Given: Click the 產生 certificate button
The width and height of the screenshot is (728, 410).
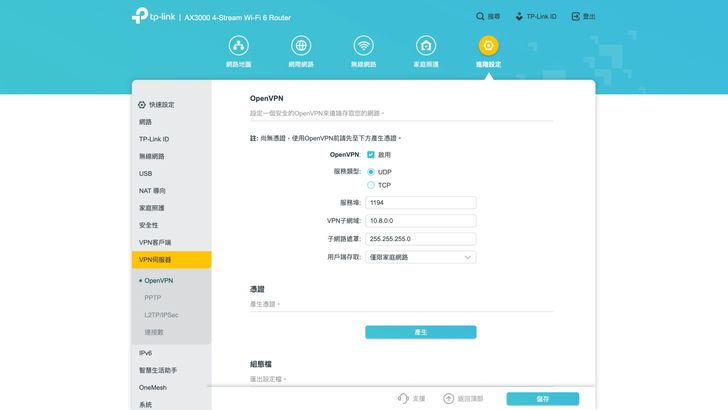Looking at the screenshot, I should pyautogui.click(x=420, y=332).
